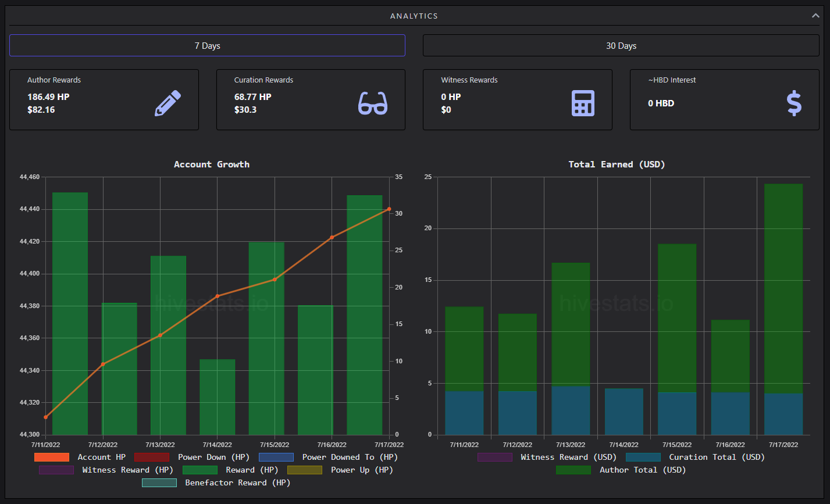
Task: Click the glasses icon in Curation Rewards
Action: click(373, 103)
